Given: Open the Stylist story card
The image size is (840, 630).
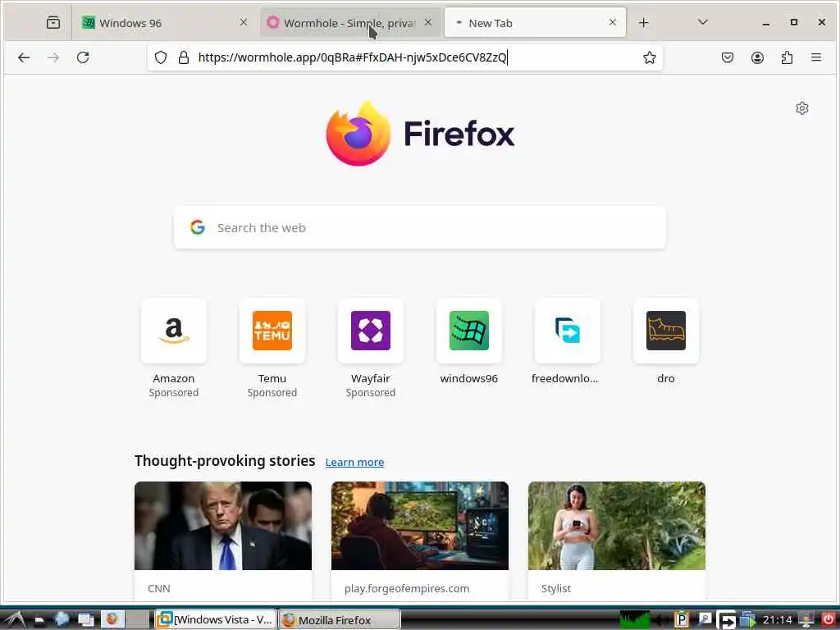Looking at the screenshot, I should [x=617, y=540].
